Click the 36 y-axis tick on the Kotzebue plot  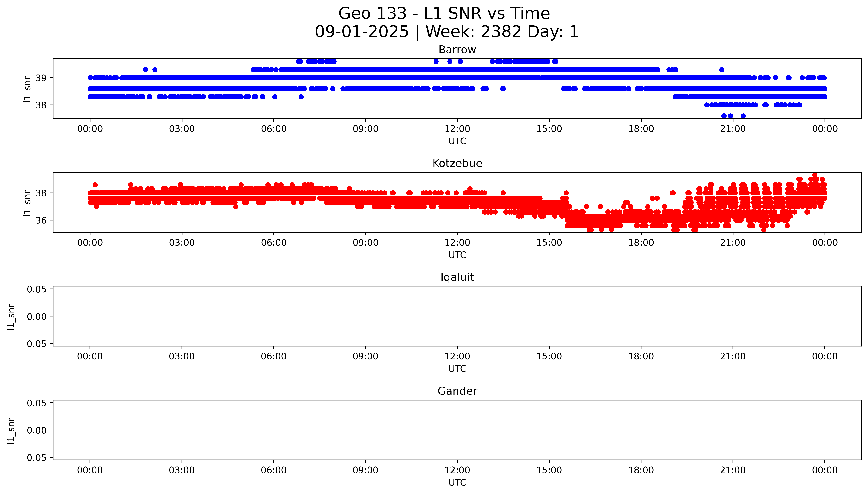coord(41,221)
